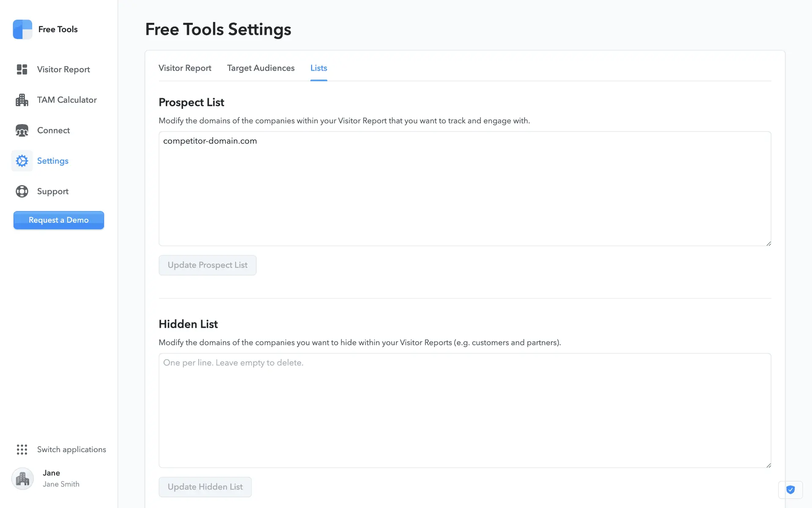Click the Update Prospect List button
Viewport: 812px width, 508px height.
[x=207, y=265]
